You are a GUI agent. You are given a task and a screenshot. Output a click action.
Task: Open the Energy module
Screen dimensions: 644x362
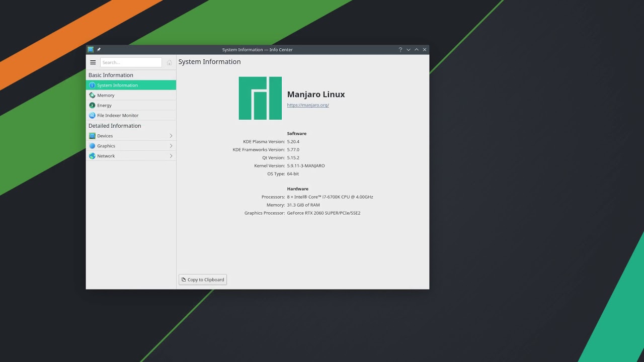pyautogui.click(x=131, y=105)
